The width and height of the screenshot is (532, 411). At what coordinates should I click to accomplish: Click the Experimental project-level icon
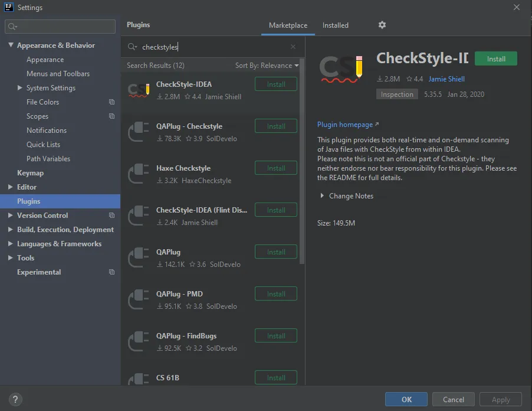111,272
